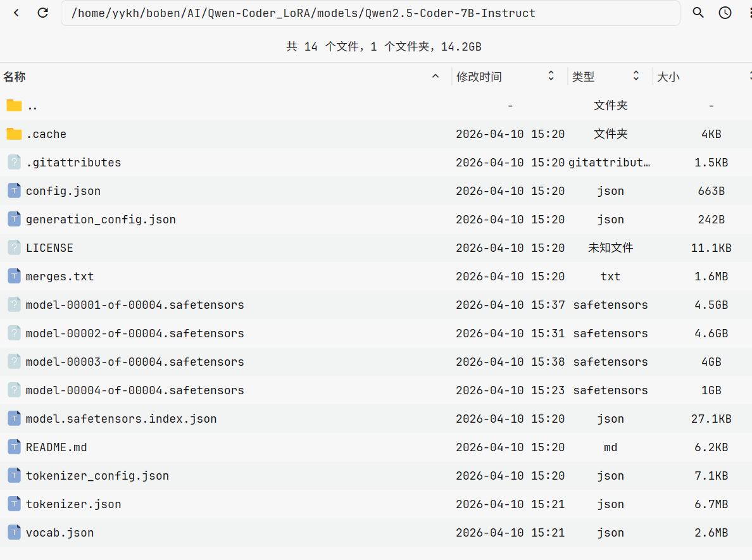The width and height of the screenshot is (752, 560).
Task: Click generation_config.json file name
Action: (101, 220)
